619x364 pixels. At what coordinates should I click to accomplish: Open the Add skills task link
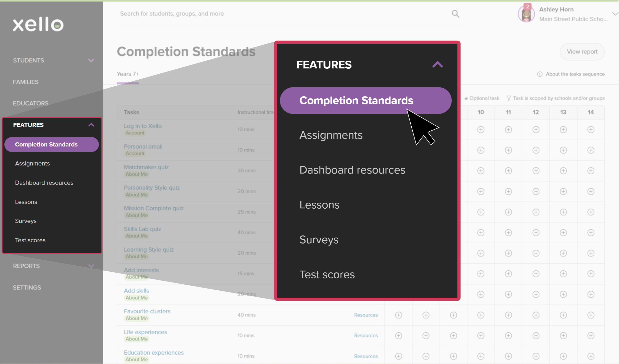pos(136,291)
